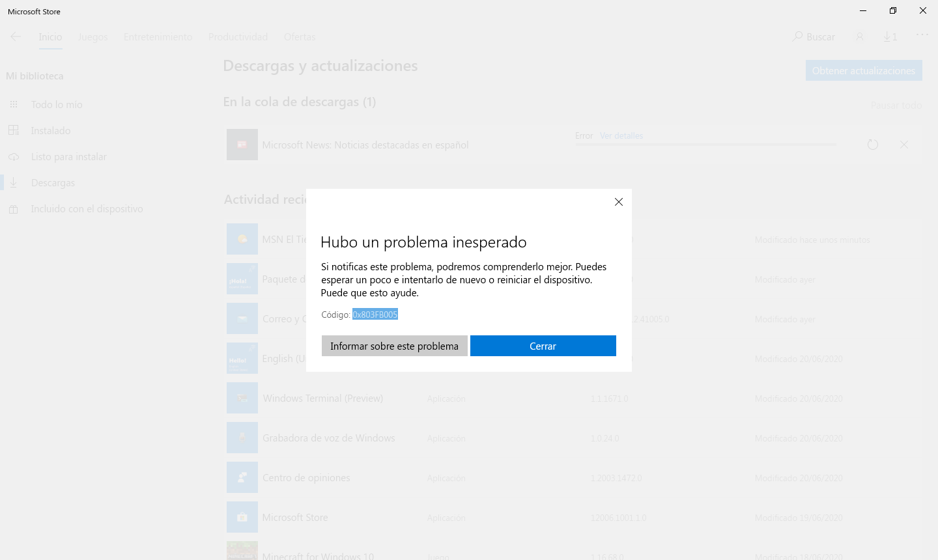Screen dimensions: 938x560
Task: Open the Inicio tab
Action: tap(50, 37)
